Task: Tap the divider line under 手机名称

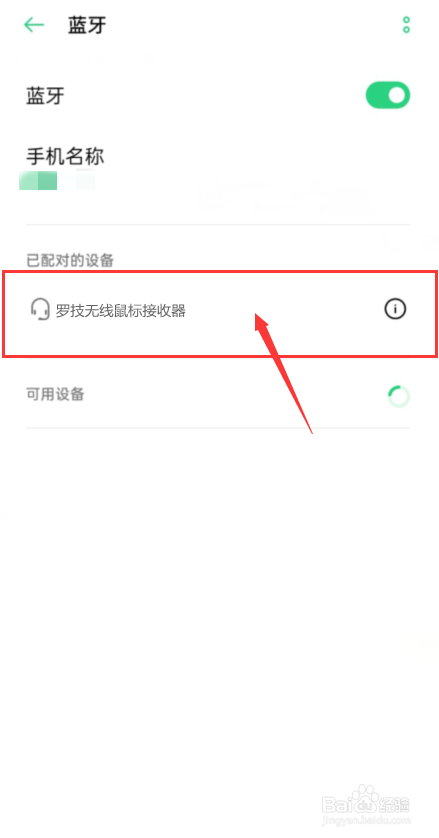Action: (218, 224)
